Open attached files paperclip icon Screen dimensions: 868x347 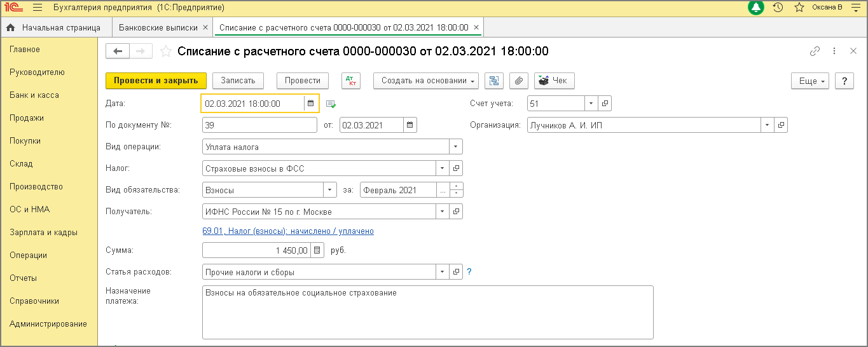(519, 81)
